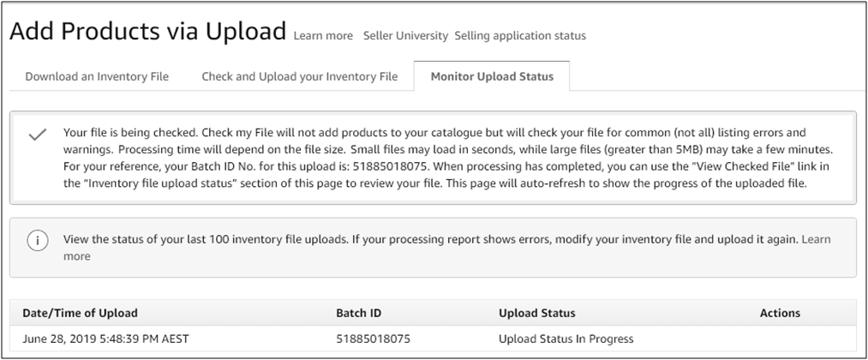Click the Batch ID column header

click(x=358, y=313)
